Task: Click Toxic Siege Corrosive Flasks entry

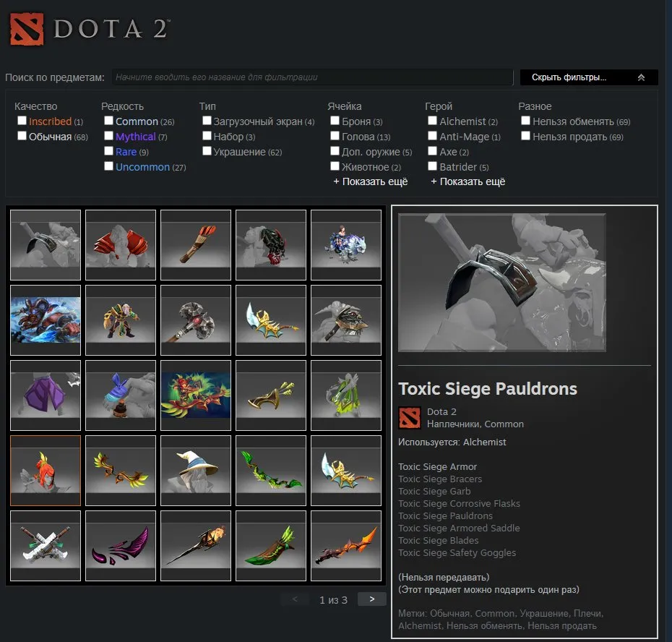Action: [x=459, y=503]
